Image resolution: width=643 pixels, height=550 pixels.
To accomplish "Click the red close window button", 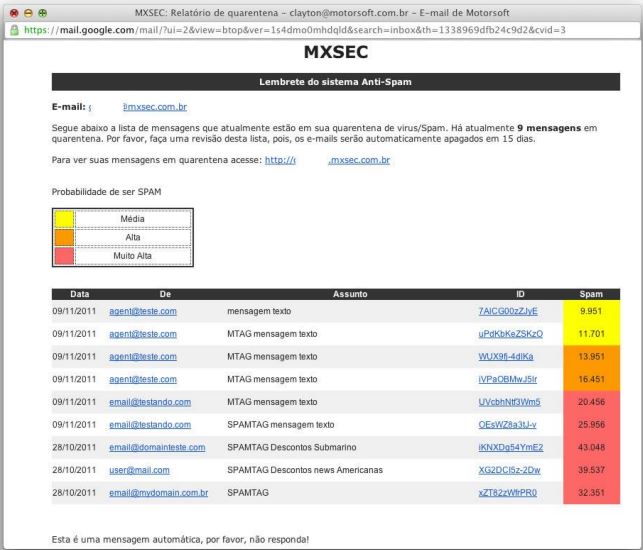I will (12, 11).
